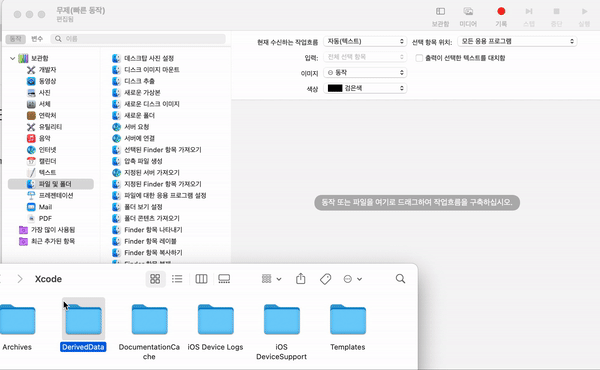Switch Finder to column view
600x370 pixels.
pyautogui.click(x=201, y=279)
